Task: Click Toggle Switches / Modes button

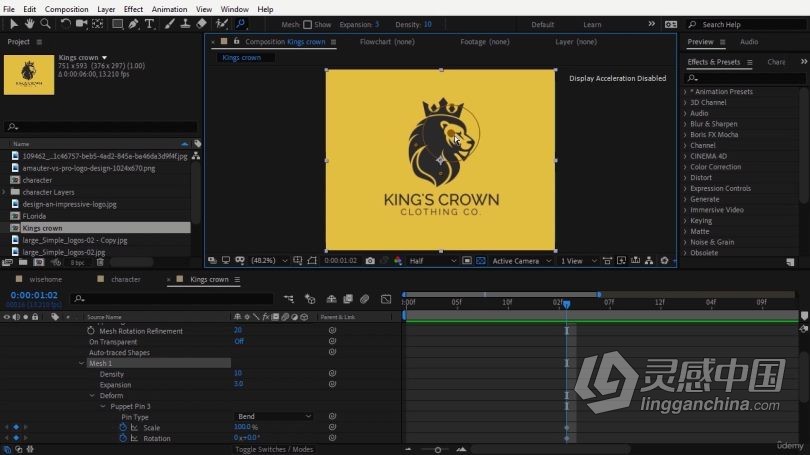Action: 274,449
